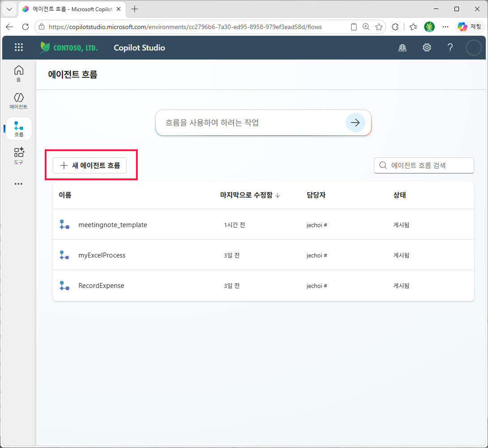
Task: Open the environment selector globe icon
Action: tap(403, 47)
